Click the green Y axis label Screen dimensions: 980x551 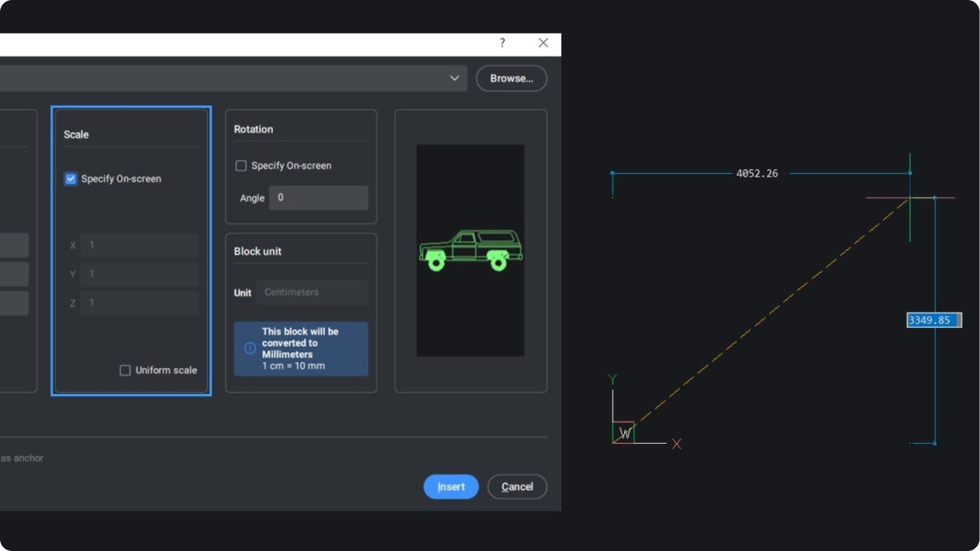pyautogui.click(x=613, y=379)
